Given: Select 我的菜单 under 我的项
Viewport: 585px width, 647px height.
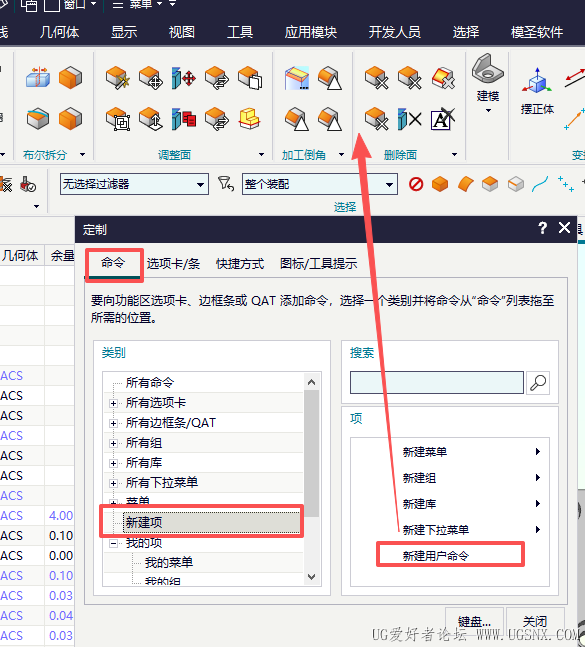Looking at the screenshot, I should [169, 562].
